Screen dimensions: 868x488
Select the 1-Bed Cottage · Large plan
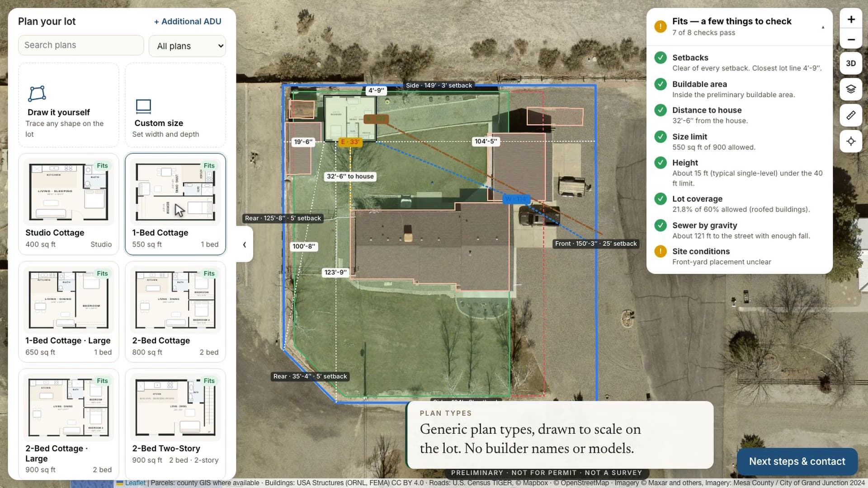[68, 312]
